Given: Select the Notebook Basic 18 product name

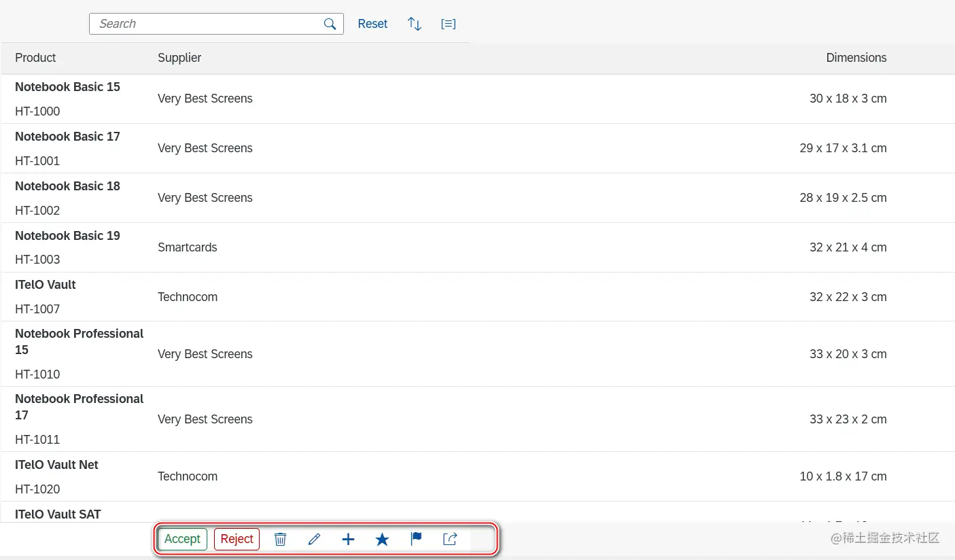Looking at the screenshot, I should [x=67, y=186].
